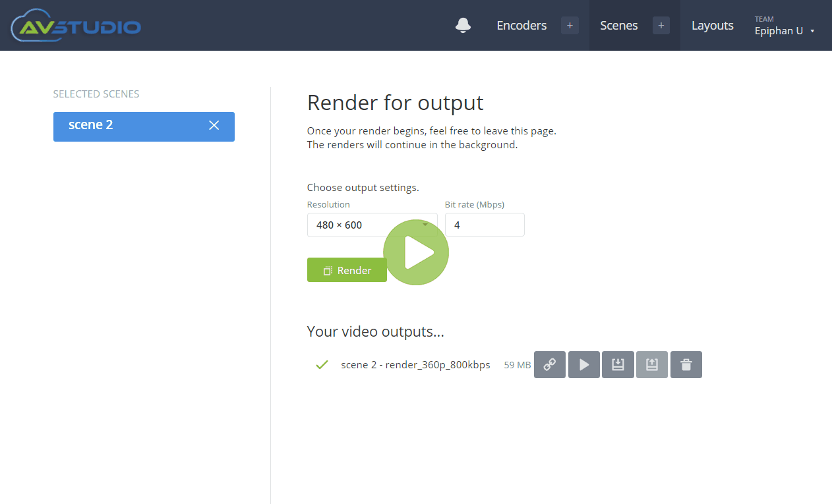Open the Encoders menu
This screenshot has width=832, height=504.
pos(521,25)
